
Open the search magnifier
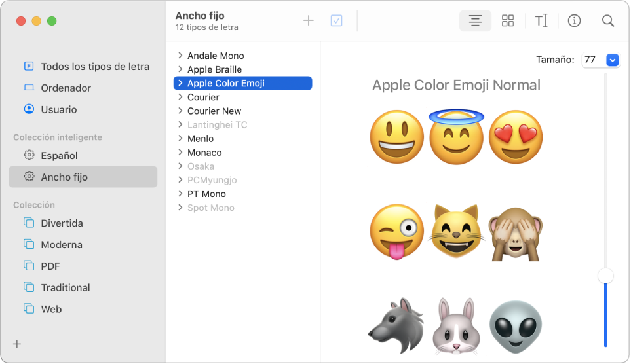pyautogui.click(x=608, y=20)
